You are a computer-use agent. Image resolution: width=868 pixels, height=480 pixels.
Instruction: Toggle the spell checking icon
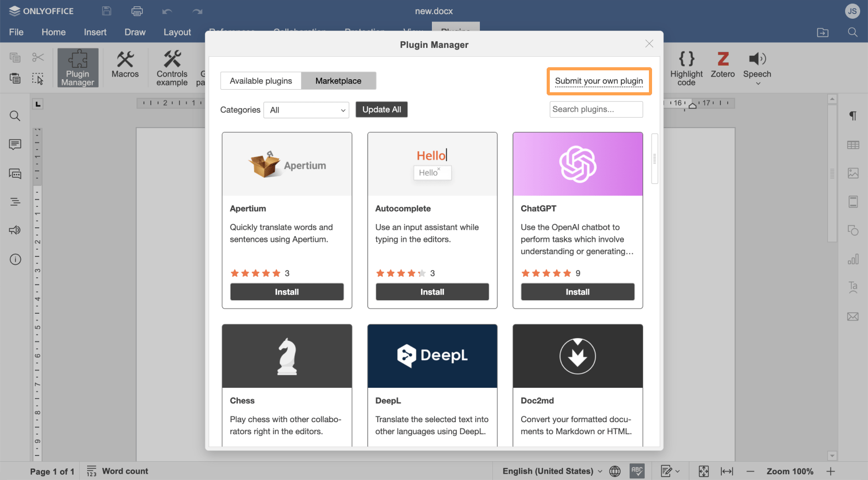tap(637, 471)
